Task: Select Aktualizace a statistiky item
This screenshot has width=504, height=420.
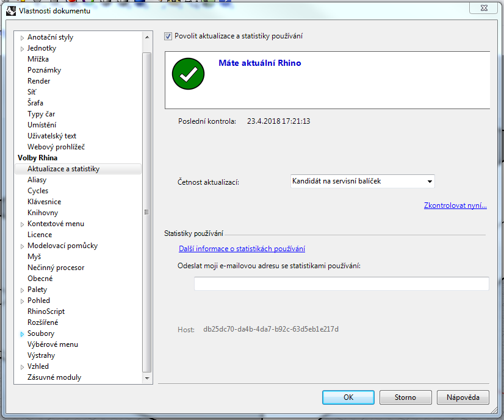Action: (78, 169)
